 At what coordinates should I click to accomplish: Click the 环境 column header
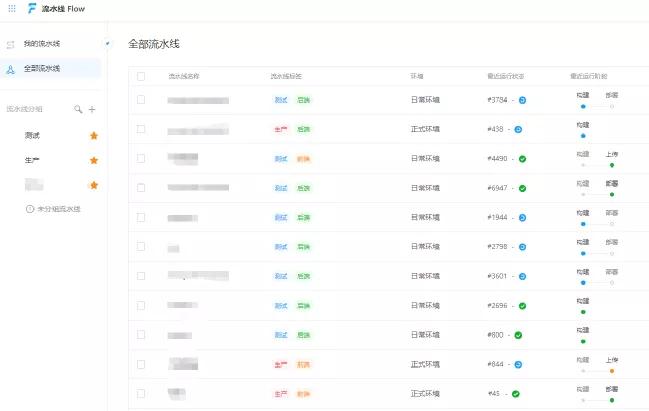click(x=417, y=76)
